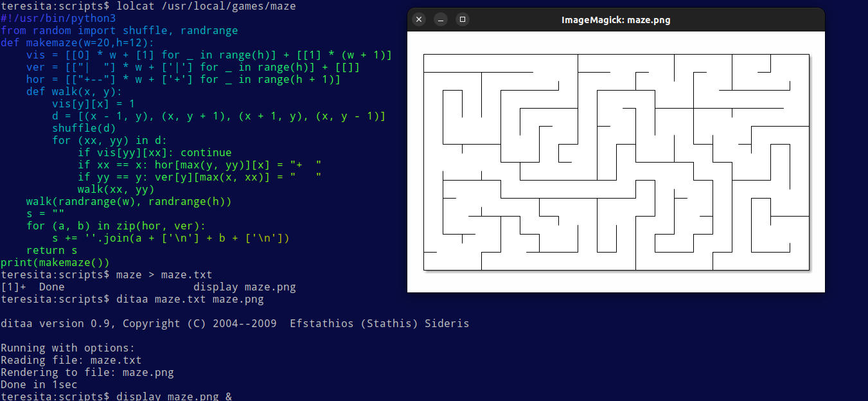The image size is (868, 401).
Task: Click the line starting "s += ''.join"
Action: click(170, 238)
